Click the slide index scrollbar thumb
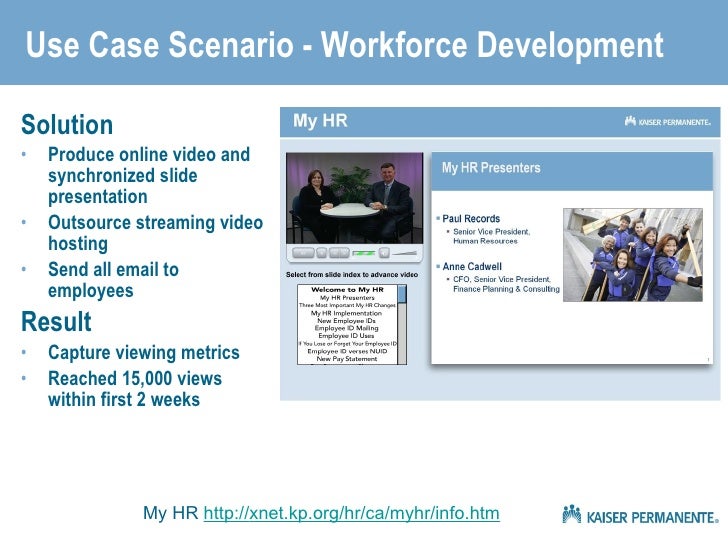 (402, 294)
